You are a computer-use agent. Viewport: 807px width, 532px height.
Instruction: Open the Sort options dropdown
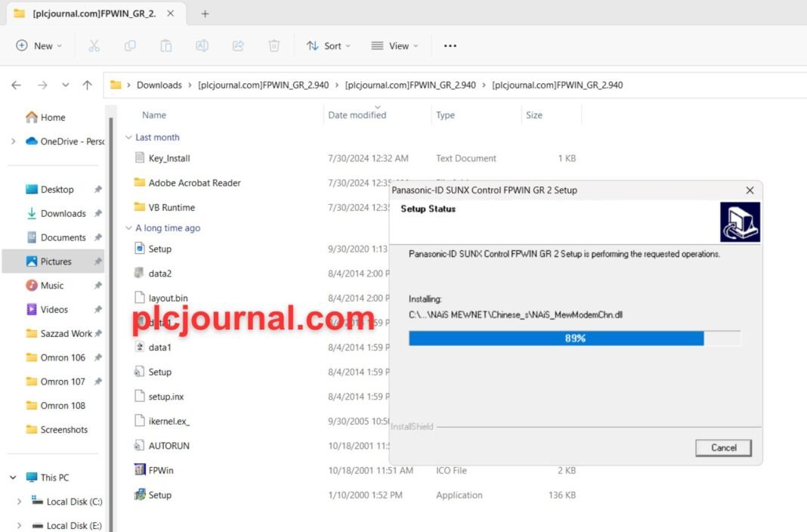pyautogui.click(x=329, y=46)
